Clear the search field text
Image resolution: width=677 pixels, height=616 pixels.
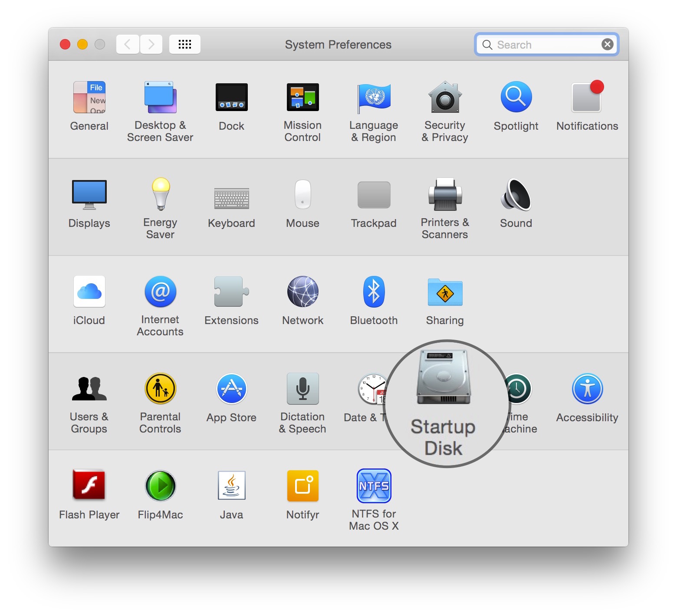[607, 44]
